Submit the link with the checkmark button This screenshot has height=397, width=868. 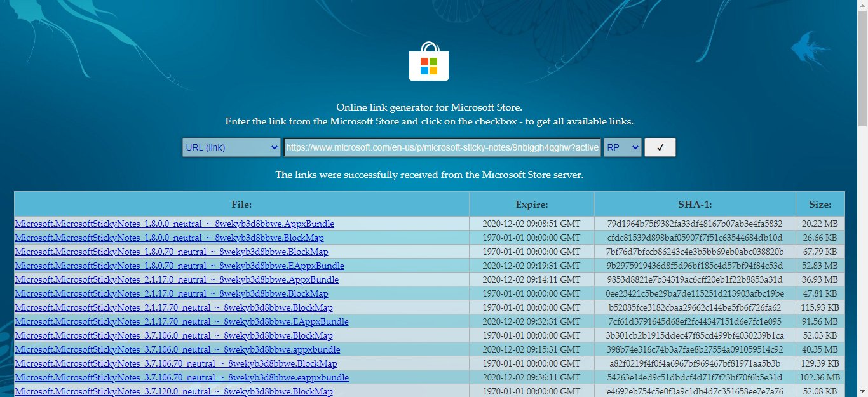click(x=660, y=147)
